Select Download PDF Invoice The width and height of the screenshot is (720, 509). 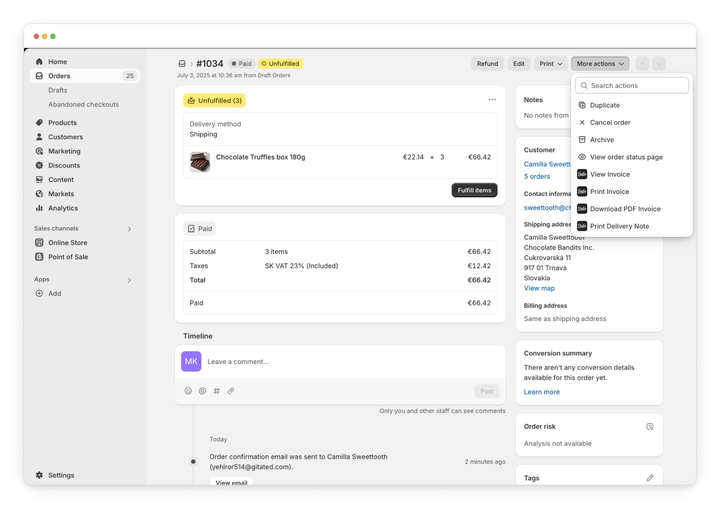coord(632,209)
